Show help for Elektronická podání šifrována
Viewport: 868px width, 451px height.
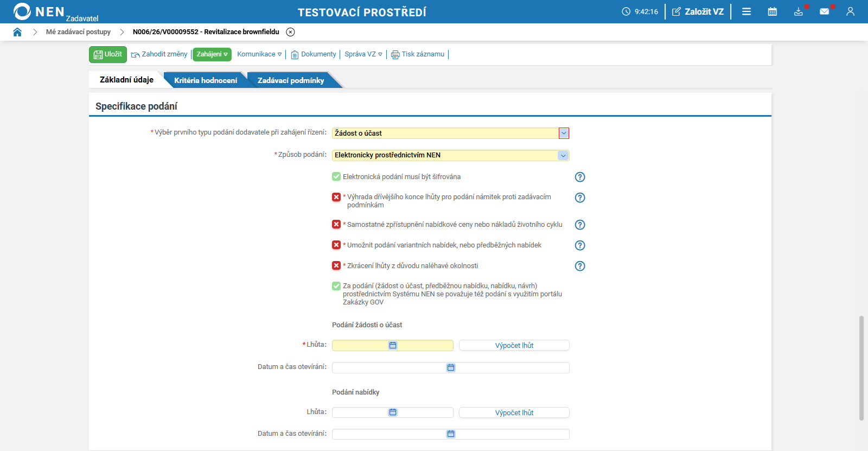pos(580,177)
